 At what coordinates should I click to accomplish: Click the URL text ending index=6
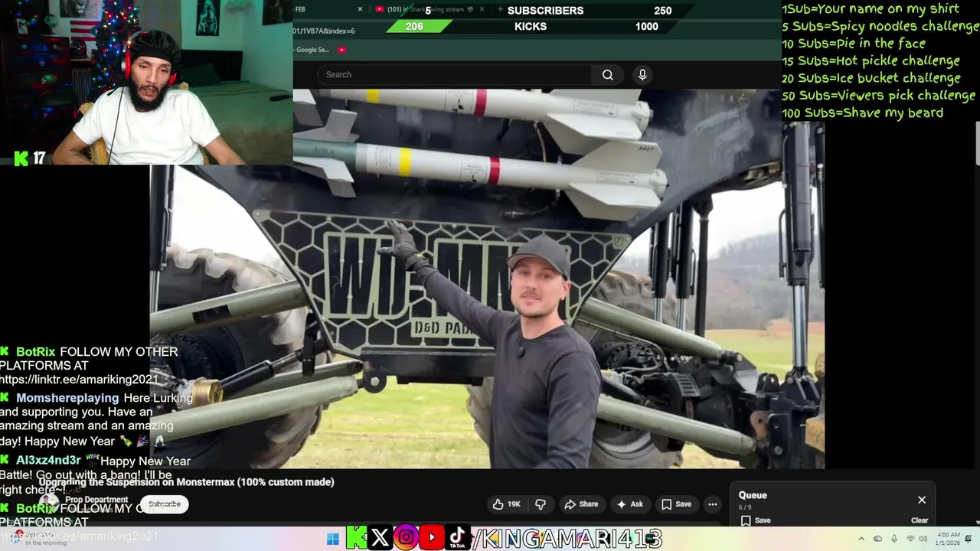(324, 31)
